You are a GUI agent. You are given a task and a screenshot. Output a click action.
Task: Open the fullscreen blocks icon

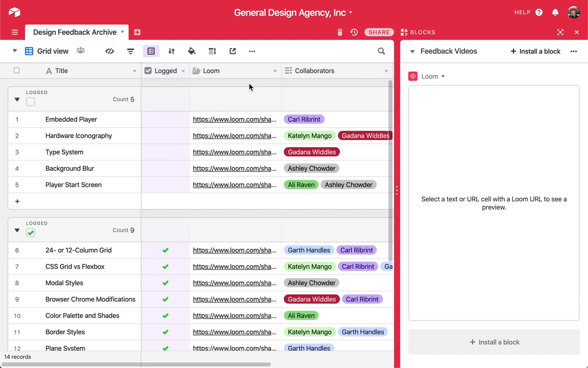pos(560,32)
